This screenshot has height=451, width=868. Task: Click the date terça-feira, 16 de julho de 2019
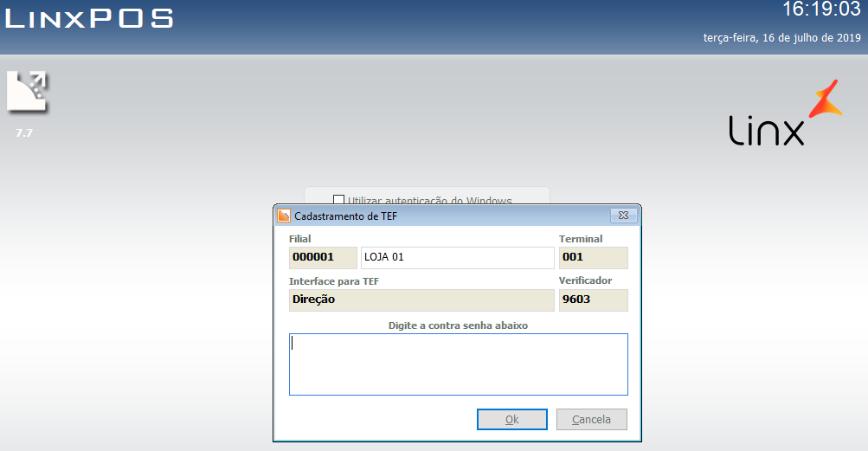click(781, 38)
